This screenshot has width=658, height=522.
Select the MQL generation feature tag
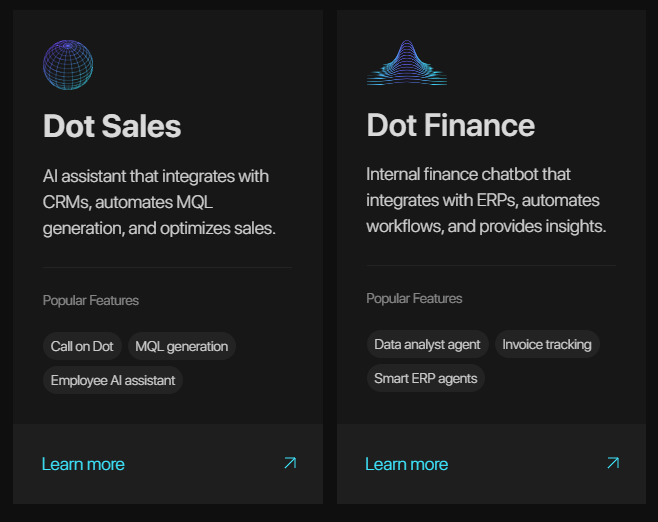181,347
